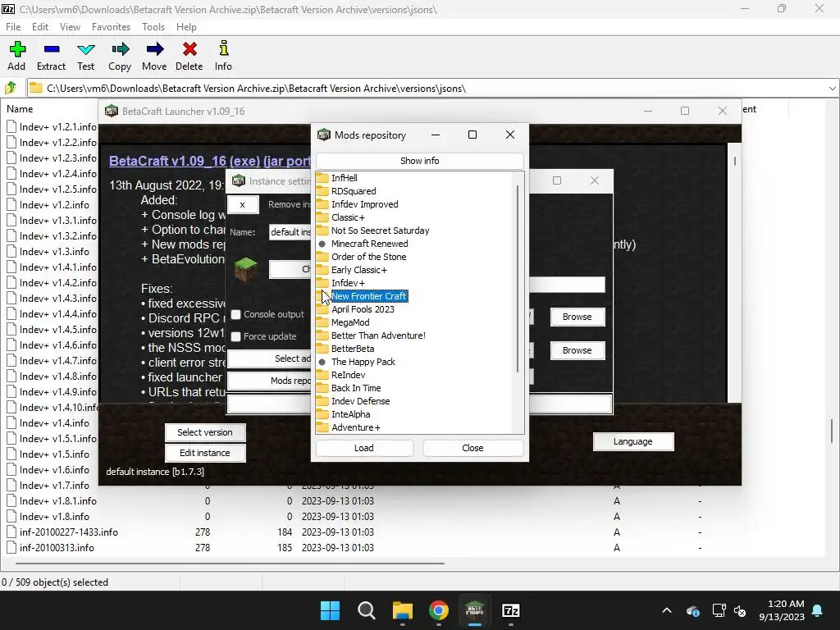Screen dimensions: 840x630
Task: Open the View menu
Action: coord(71,27)
